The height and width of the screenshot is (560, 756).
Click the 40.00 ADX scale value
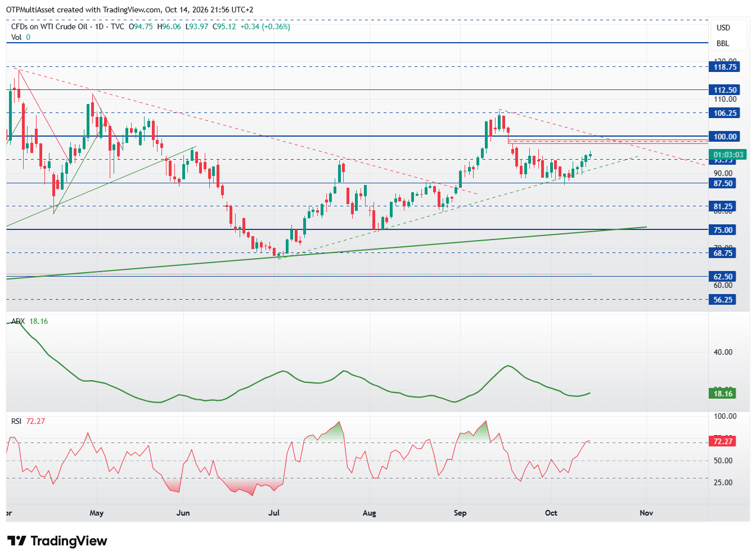pyautogui.click(x=723, y=352)
